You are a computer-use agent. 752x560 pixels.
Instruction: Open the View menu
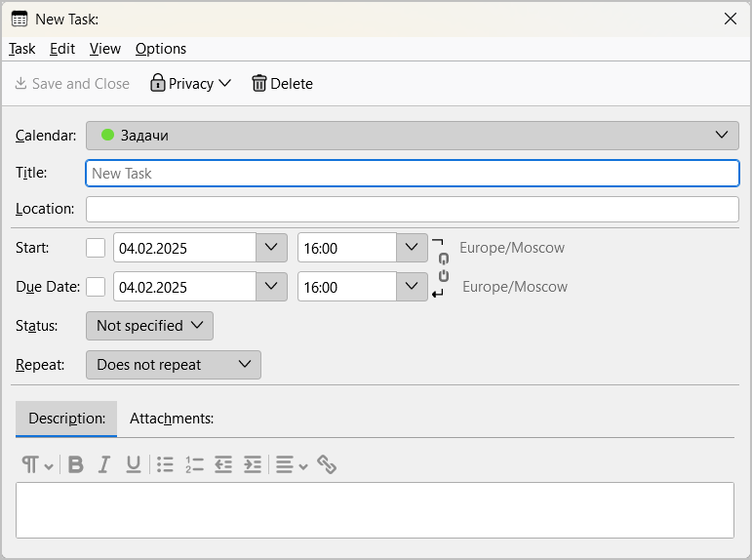point(105,49)
